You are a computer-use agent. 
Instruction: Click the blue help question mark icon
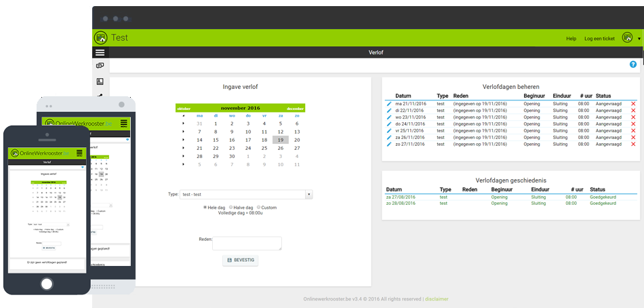pos(633,64)
